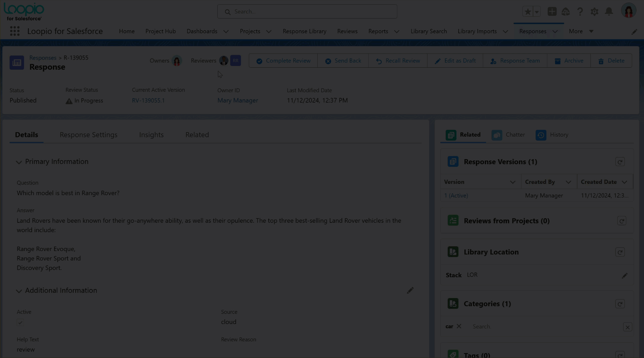Screen dimensions: 644x358
Task: Click the Favorites star icon
Action: pyautogui.click(x=527, y=12)
